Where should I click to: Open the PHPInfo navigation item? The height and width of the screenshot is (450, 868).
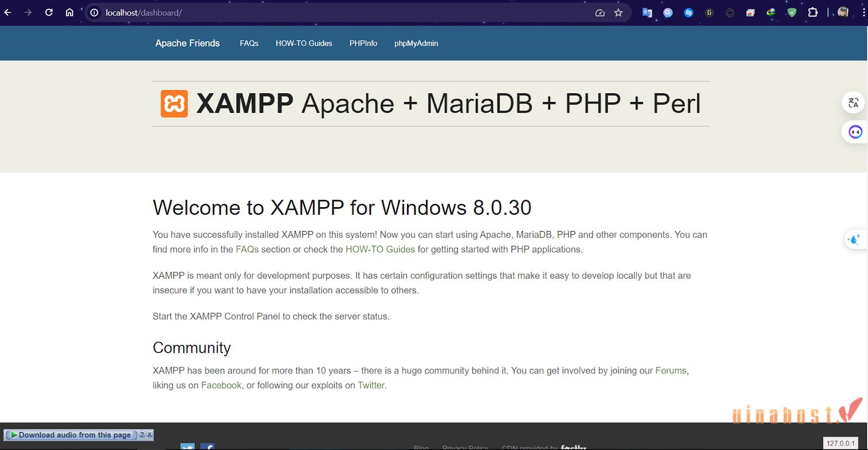(x=363, y=43)
